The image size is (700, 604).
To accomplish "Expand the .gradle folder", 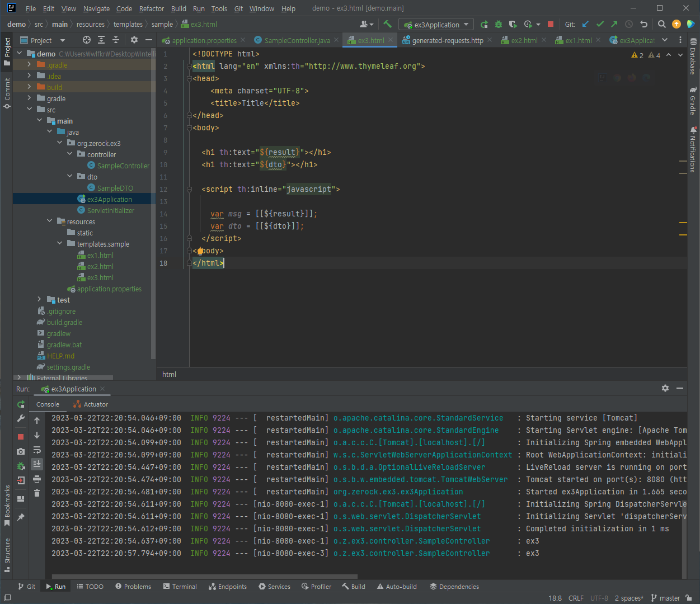I will point(30,65).
